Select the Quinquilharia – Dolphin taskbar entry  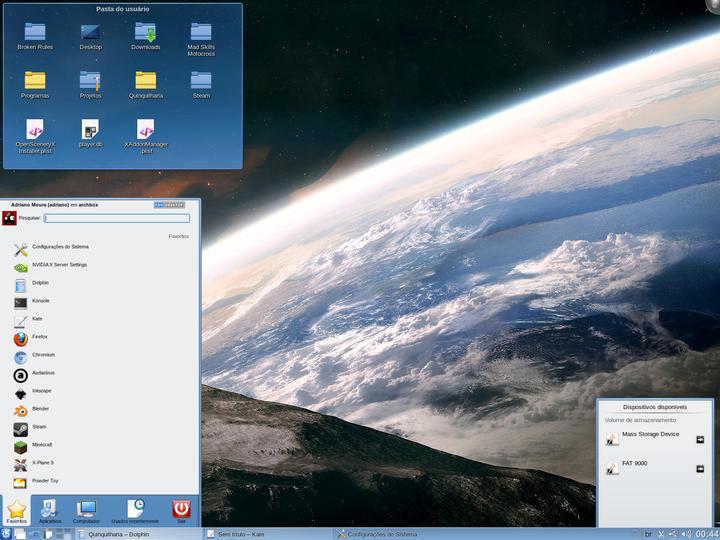(x=118, y=534)
